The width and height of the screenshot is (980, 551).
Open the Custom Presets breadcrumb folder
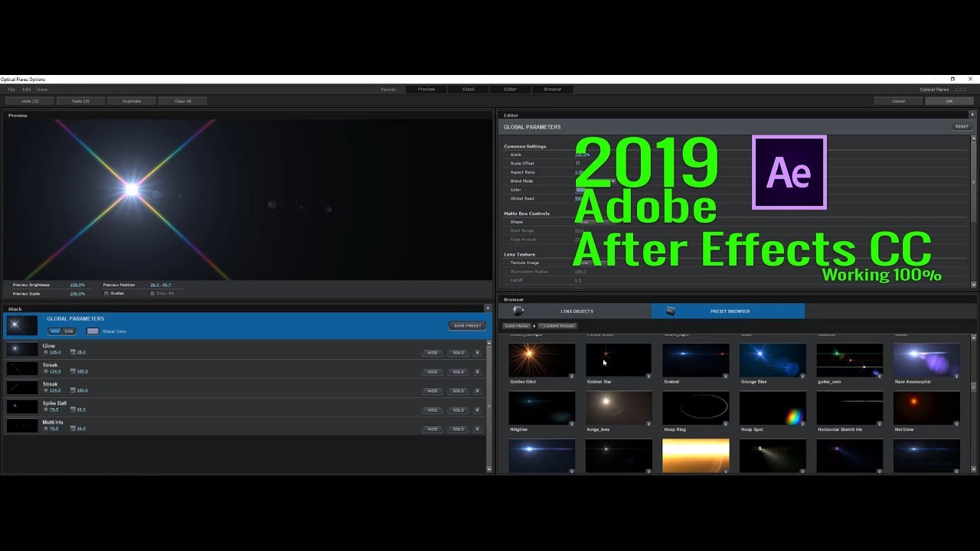[559, 326]
